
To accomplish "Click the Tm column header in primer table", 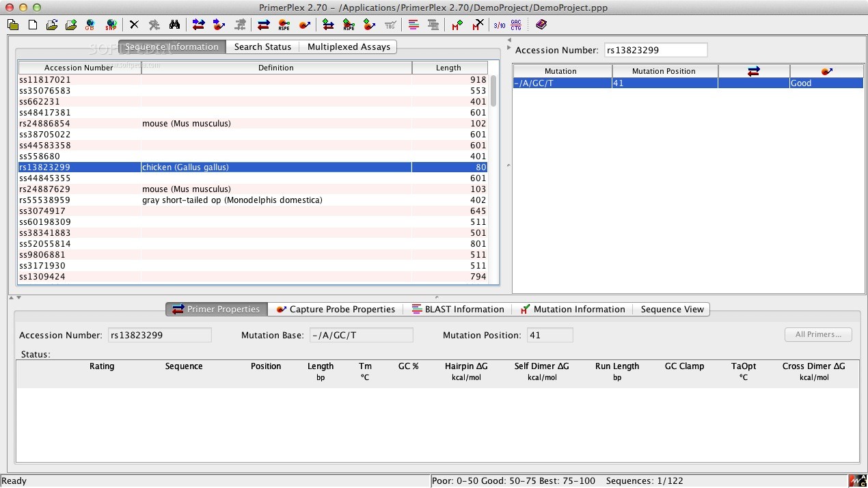I will (x=366, y=371).
